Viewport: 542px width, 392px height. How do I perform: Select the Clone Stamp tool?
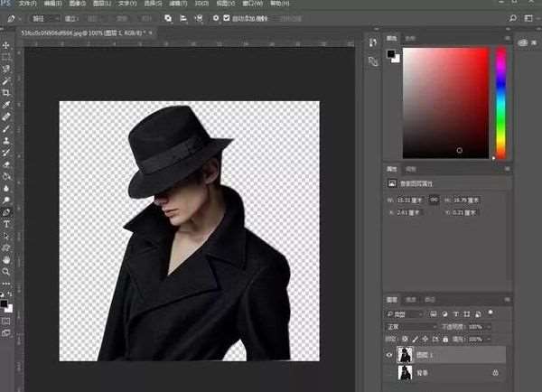point(6,141)
